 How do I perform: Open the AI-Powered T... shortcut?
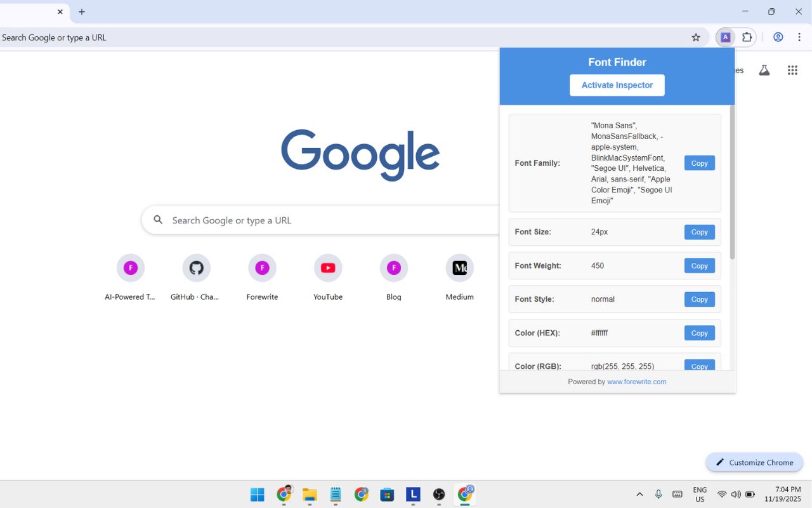(x=130, y=277)
